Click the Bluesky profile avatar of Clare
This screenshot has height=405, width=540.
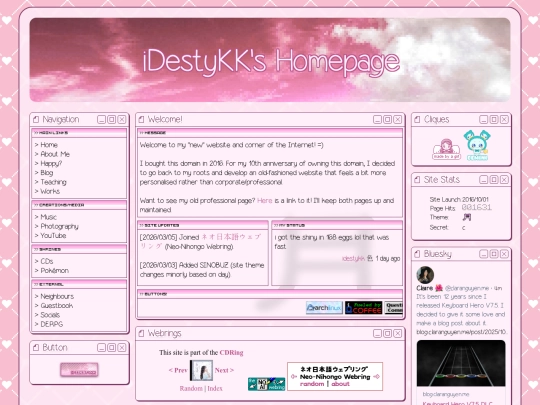(425, 274)
